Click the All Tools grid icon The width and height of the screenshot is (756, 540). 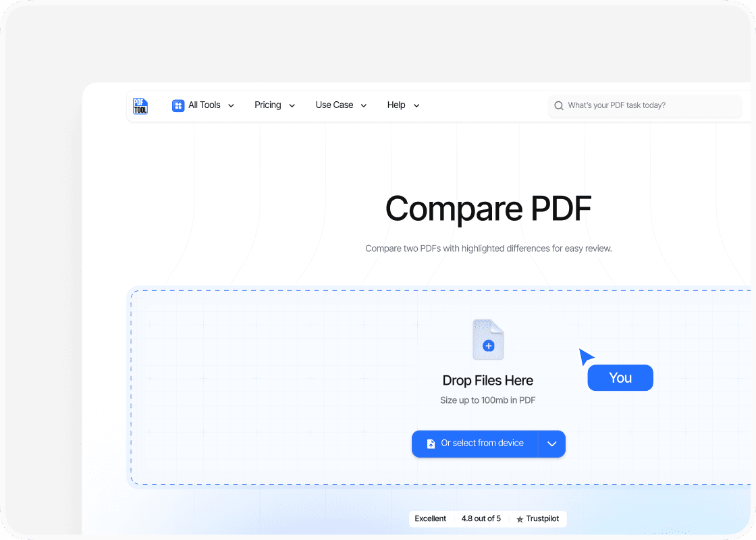click(x=178, y=105)
